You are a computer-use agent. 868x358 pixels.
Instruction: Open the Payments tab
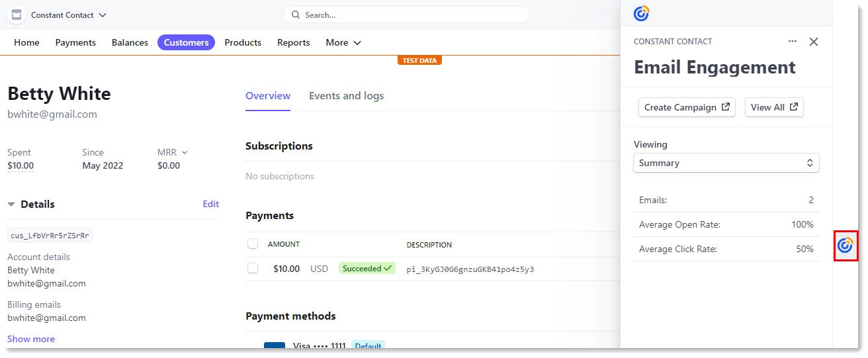tap(75, 42)
